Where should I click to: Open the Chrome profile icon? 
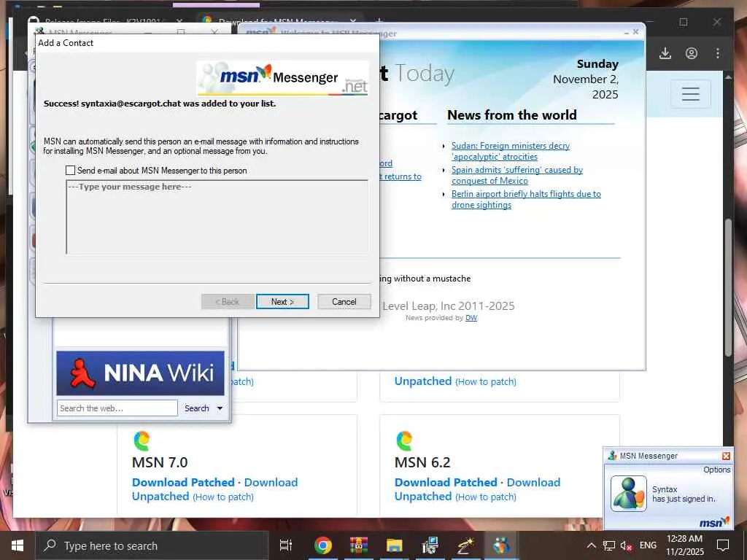point(692,53)
